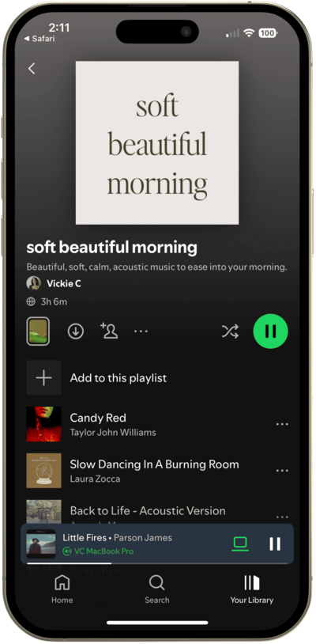
Task: Tap the Slow Dancing album artwork
Action: (x=44, y=471)
